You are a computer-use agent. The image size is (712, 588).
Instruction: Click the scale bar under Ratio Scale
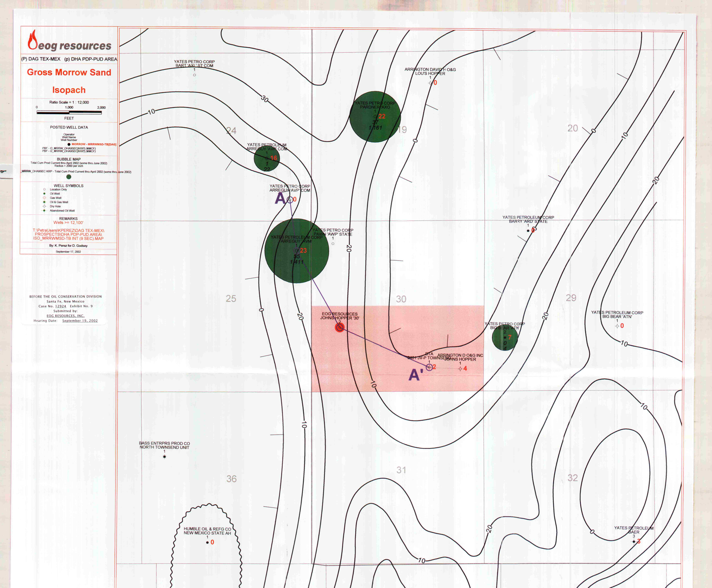coord(69,112)
